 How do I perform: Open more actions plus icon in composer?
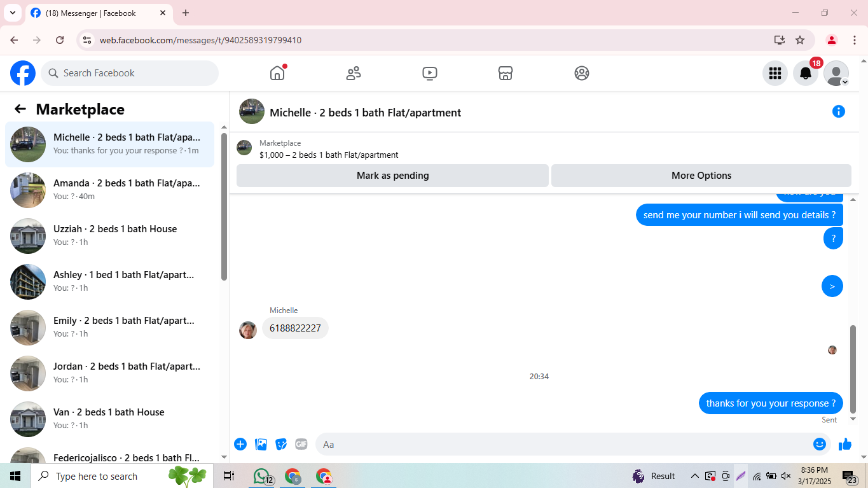pyautogui.click(x=240, y=444)
